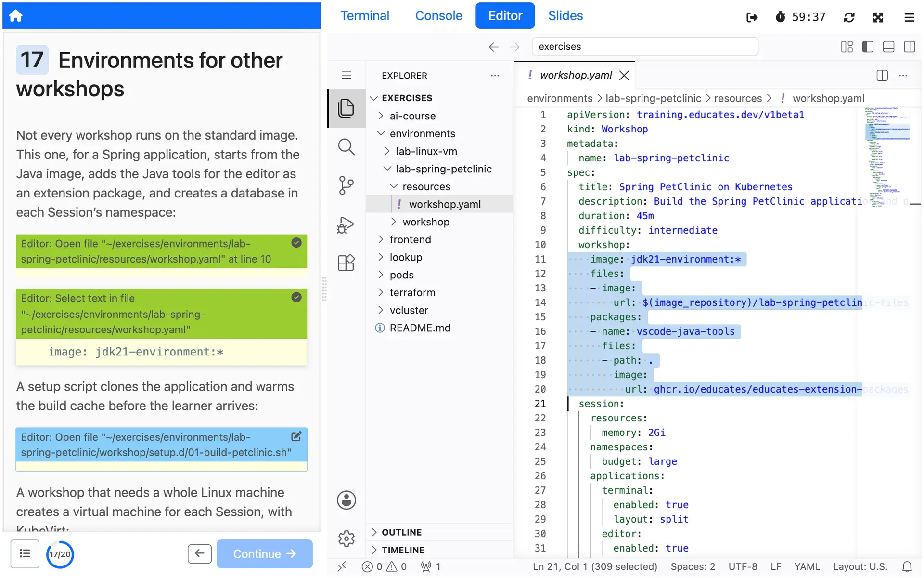Open remote window indicator in status bar
This screenshot has width=924, height=578.
point(342,567)
